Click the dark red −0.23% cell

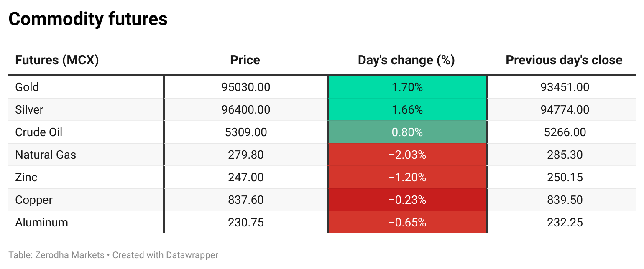point(407,200)
